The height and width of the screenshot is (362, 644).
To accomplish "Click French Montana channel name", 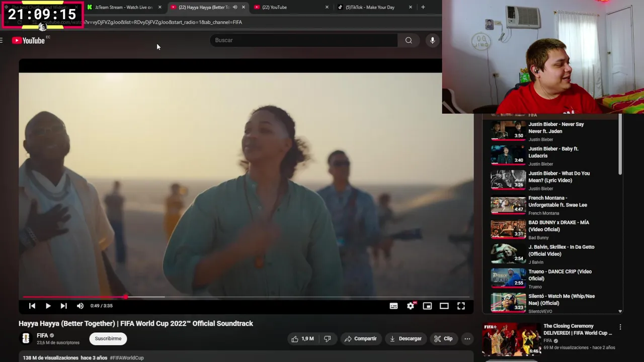I will (543, 213).
